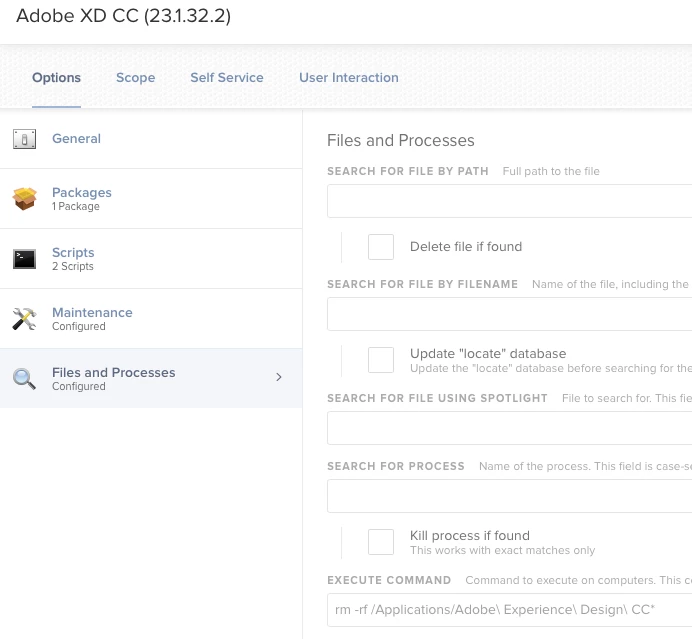Check the Delete file if found box

[381, 247]
